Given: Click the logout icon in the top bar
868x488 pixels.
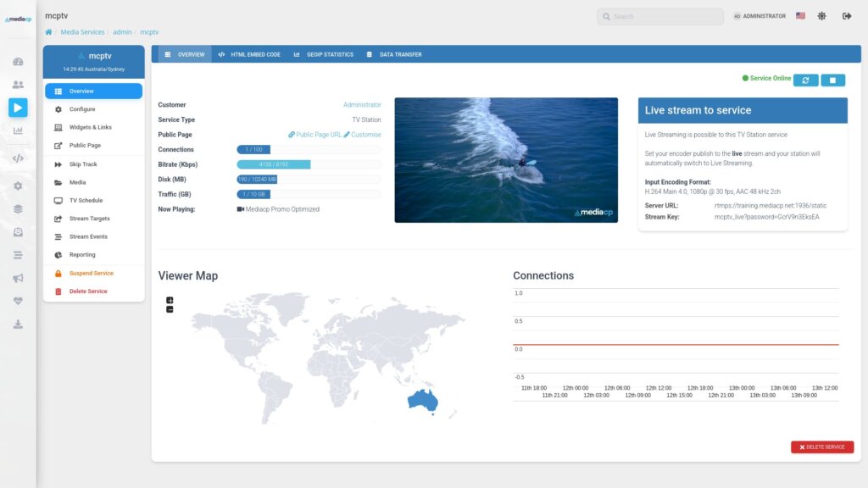Looking at the screenshot, I should (847, 16).
